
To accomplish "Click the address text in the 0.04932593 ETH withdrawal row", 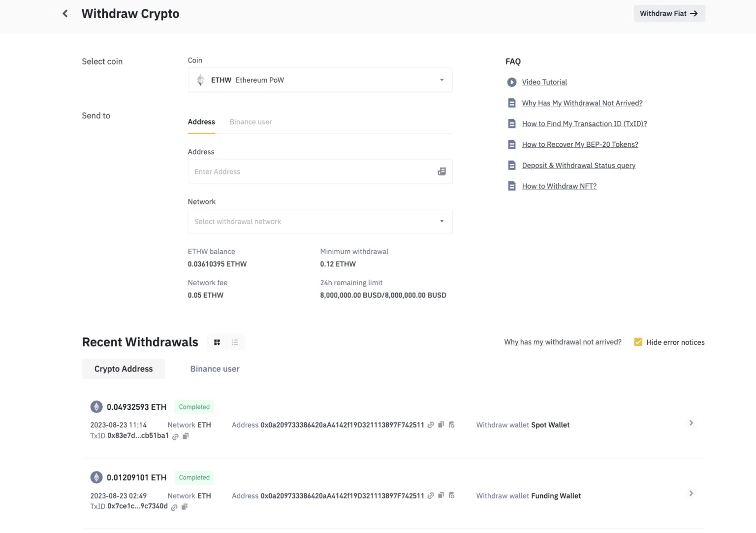I will point(342,425).
